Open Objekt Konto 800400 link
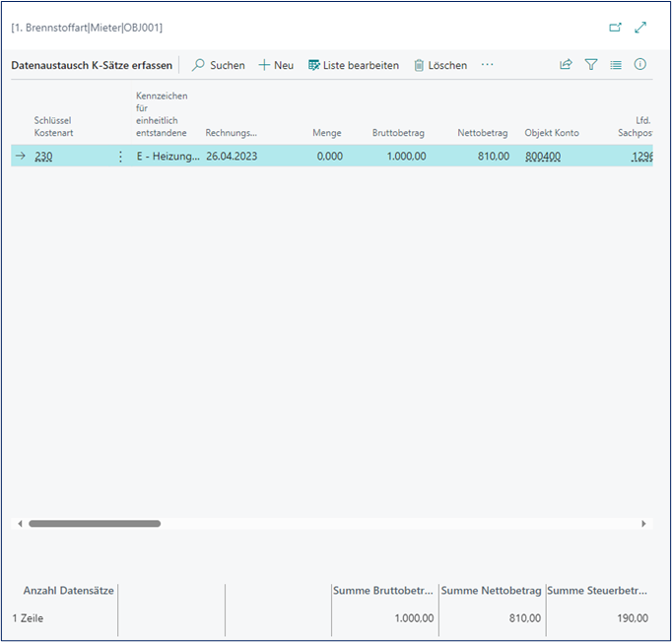This screenshot has height=642, width=672. 543,156
